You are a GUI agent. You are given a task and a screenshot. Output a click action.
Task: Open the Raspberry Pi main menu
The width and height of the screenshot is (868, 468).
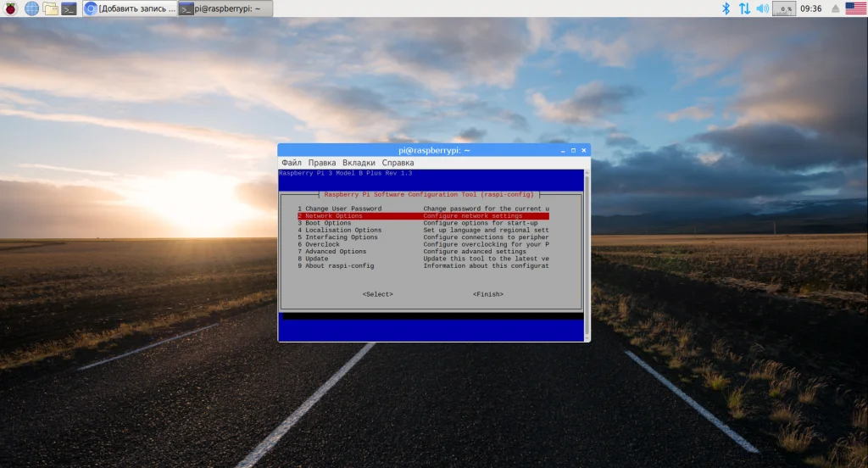click(10, 8)
